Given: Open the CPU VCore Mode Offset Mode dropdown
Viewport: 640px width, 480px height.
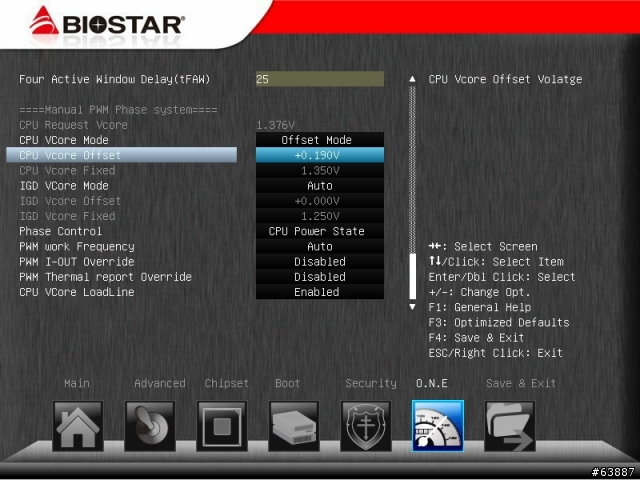Looking at the screenshot, I should pos(320,140).
